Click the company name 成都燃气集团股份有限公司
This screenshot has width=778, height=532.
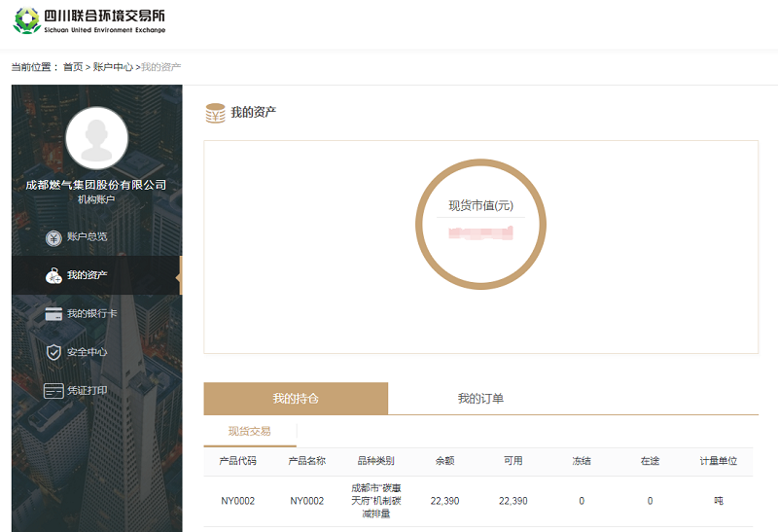(x=96, y=185)
